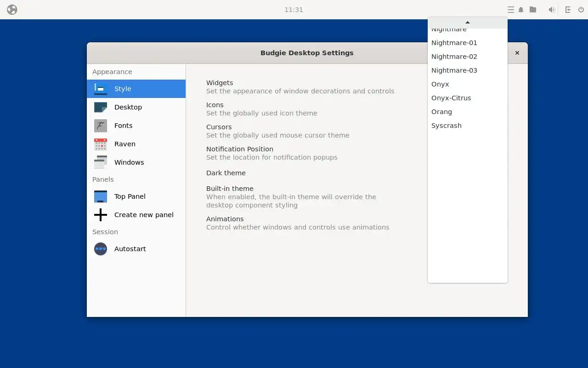Choose Syscrash from the theme list
Screen dimensions: 588x368
468,126
